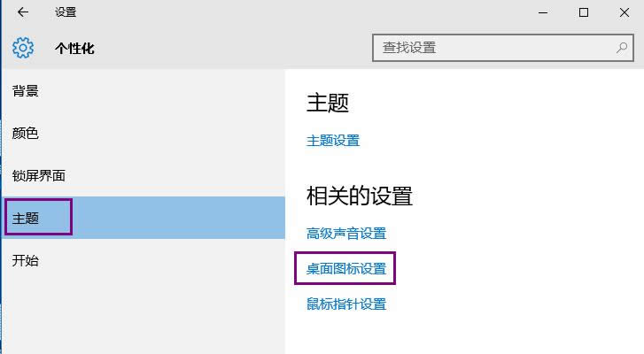Maximize the Settings window
The width and height of the screenshot is (644, 354).
click(583, 12)
